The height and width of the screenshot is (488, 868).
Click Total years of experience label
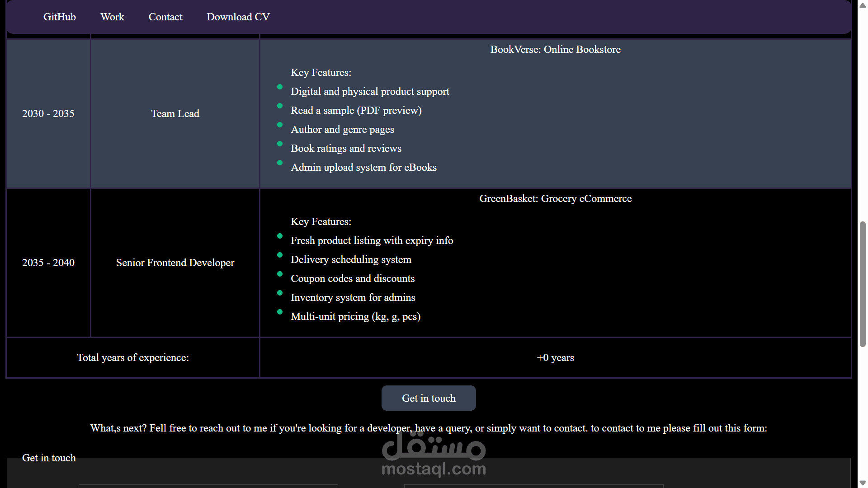coord(132,357)
